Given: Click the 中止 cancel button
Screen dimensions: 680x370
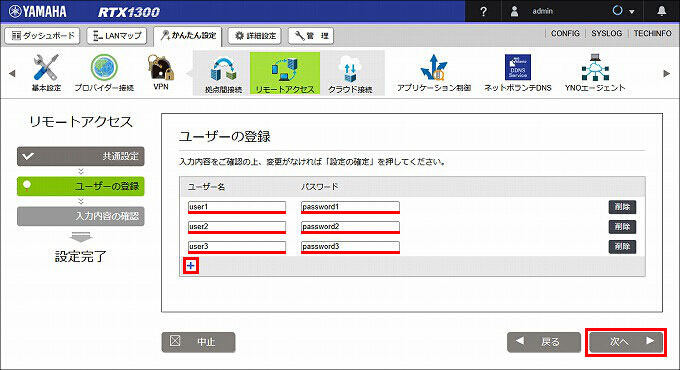Looking at the screenshot, I should click(x=199, y=342).
